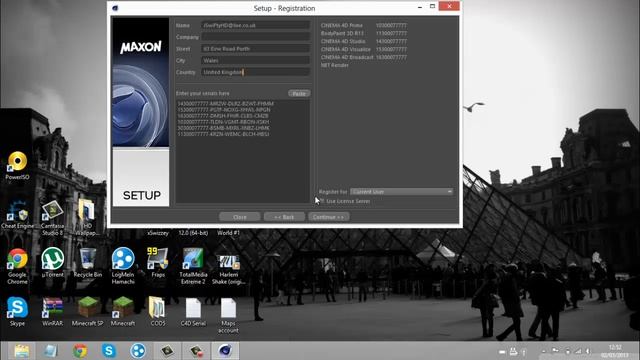
Task: Click the Close button in the setup dialog
Action: (x=240, y=217)
